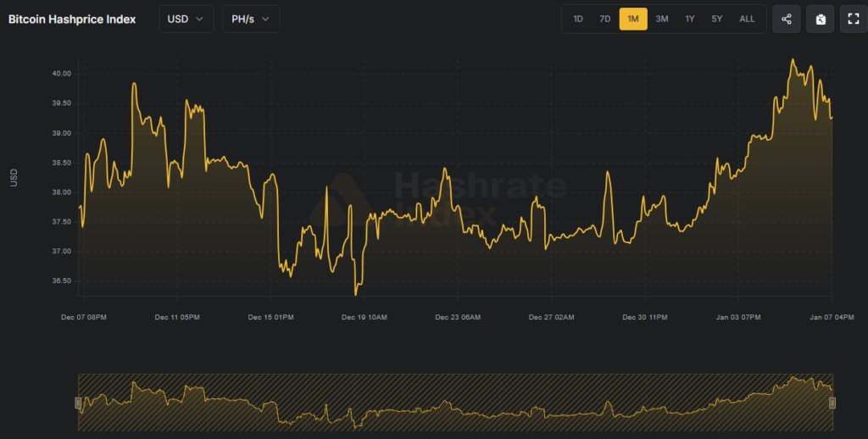This screenshot has width=868, height=439.
Task: Click the Jan 03 07PM axis label
Action: tap(739, 317)
